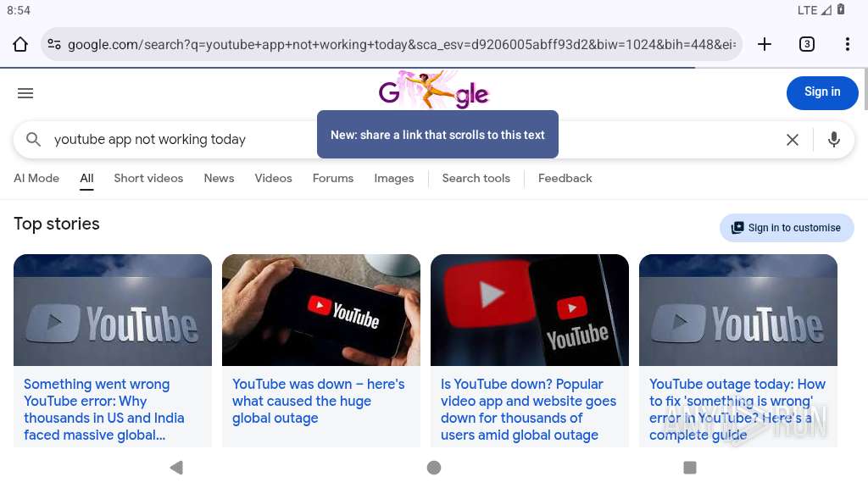Open a new tab with plus icon
Image resolution: width=868 pixels, height=488 pixels.
click(x=765, y=44)
